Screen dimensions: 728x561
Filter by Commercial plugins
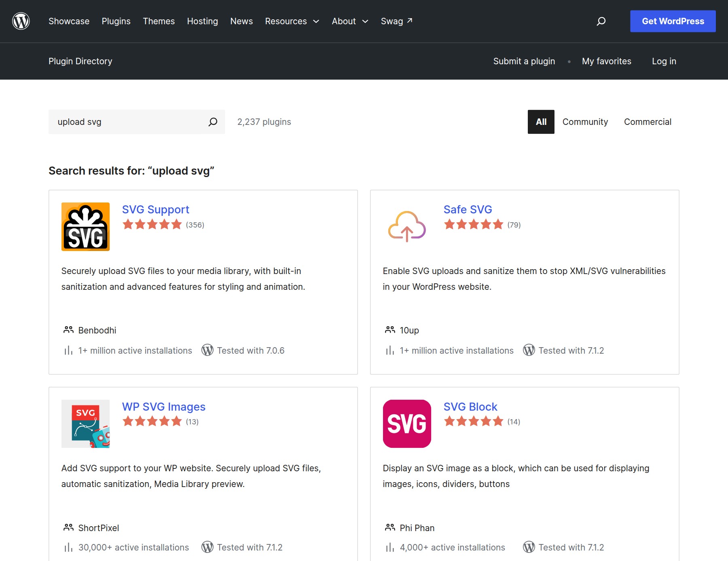coord(648,122)
